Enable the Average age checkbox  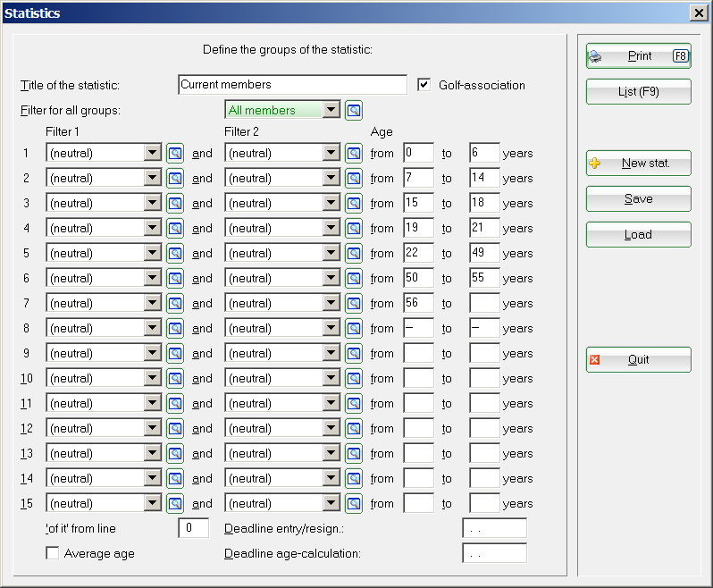(x=53, y=553)
